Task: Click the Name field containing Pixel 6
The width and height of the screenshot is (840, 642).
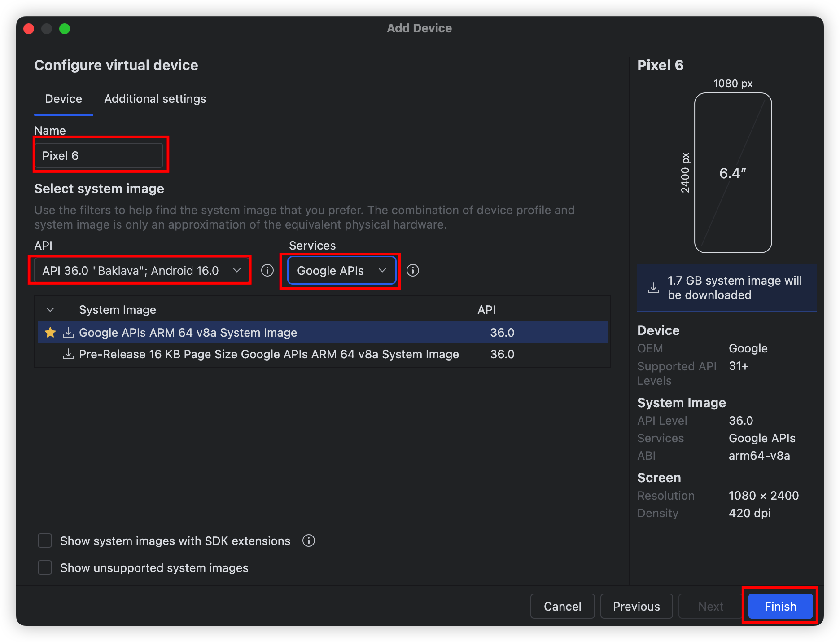Action: tap(99, 155)
